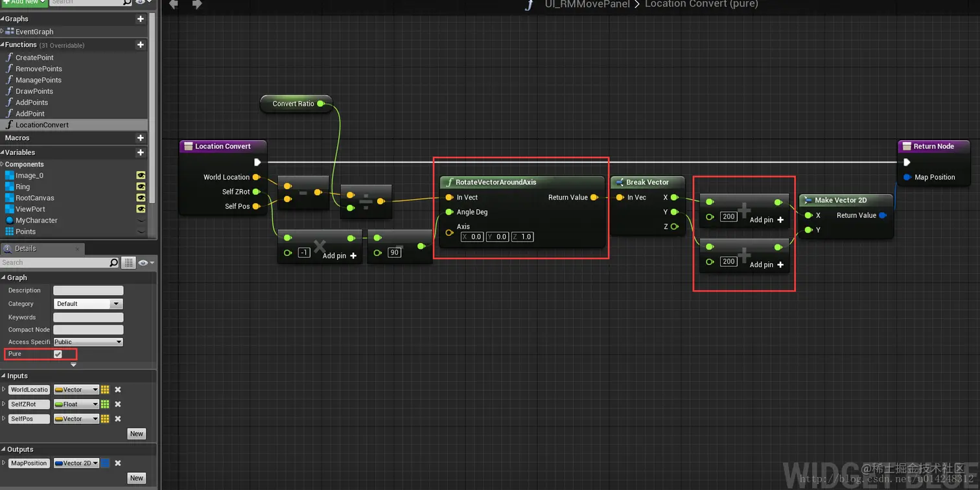Toggle visibility eye for Ring variable
This screenshot has height=490, width=980.
coord(141,187)
